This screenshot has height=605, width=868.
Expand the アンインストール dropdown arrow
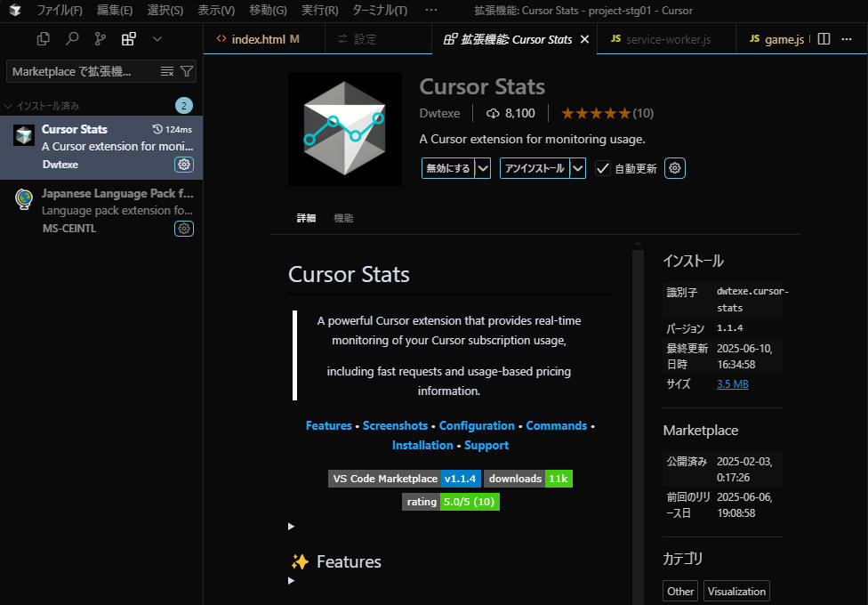click(578, 168)
